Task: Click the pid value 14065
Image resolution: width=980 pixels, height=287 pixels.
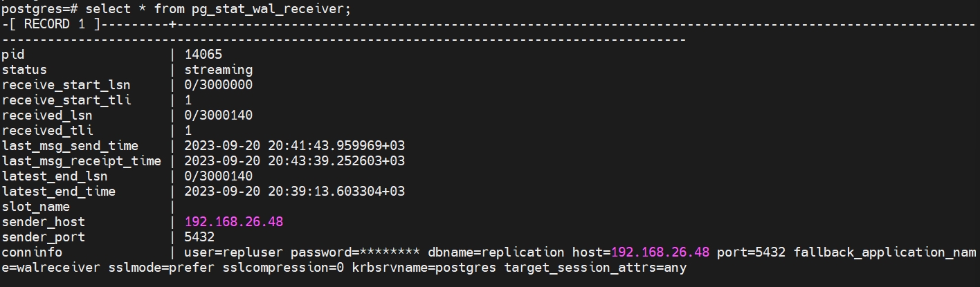Action: (x=203, y=55)
